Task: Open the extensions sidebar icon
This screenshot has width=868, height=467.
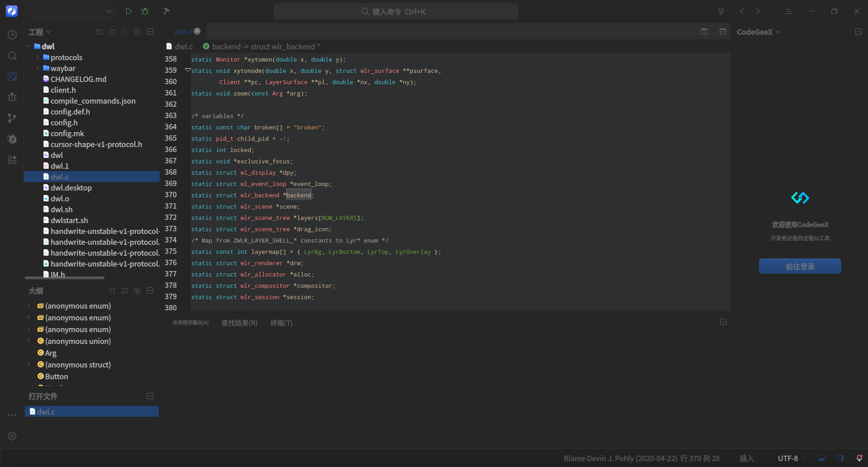Action: (x=12, y=160)
